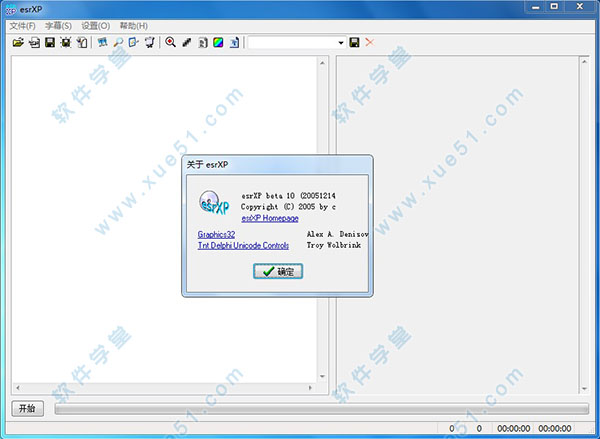Screen dimensions: 600x439
Task: Click the 开始 button
Action: tap(27, 408)
